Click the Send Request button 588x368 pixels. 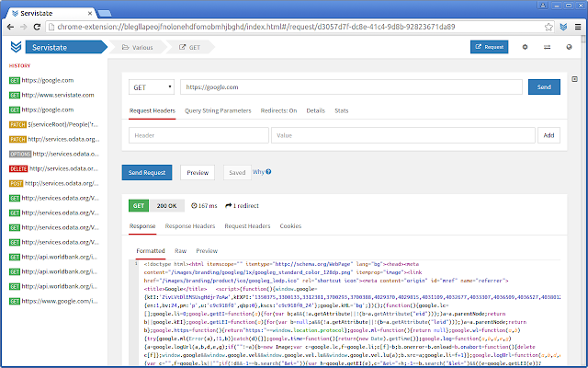click(x=147, y=172)
